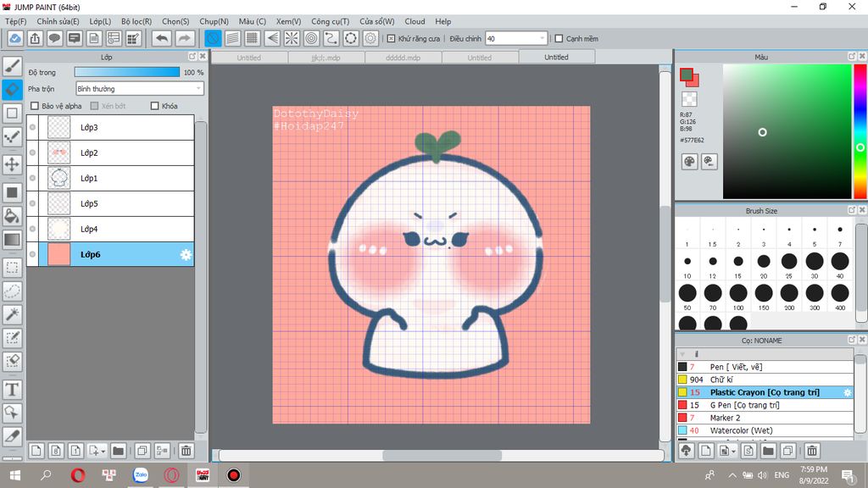Screen dimensions: 868x488
Task: Toggle Khử răng cưa checkbox
Action: pos(391,39)
